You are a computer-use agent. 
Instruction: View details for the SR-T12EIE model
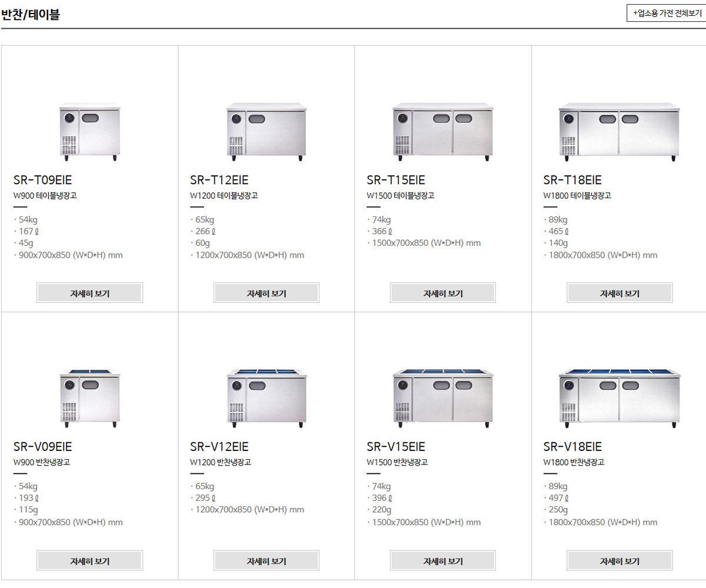pyautogui.click(x=267, y=293)
